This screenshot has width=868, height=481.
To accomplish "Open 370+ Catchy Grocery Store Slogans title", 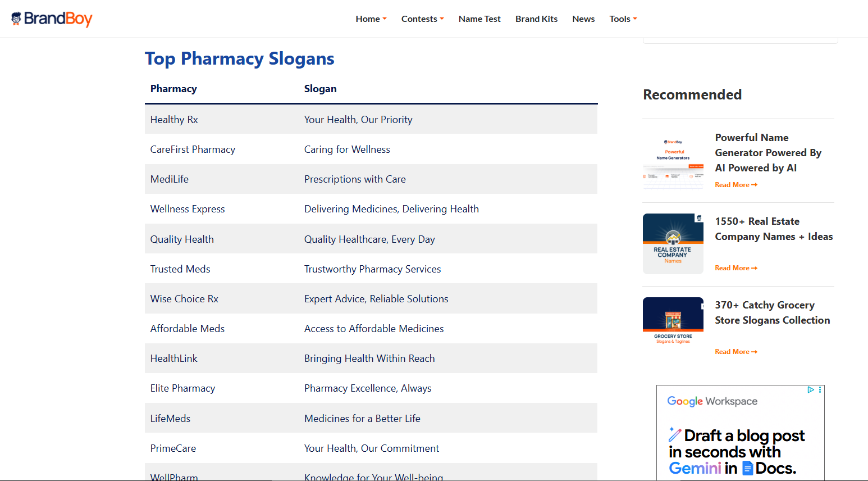I will click(772, 312).
